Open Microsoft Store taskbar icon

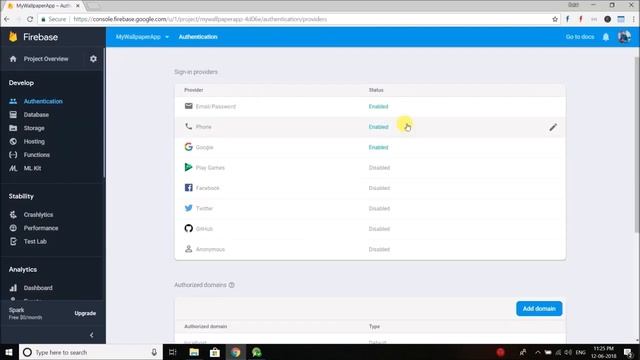click(x=215, y=352)
